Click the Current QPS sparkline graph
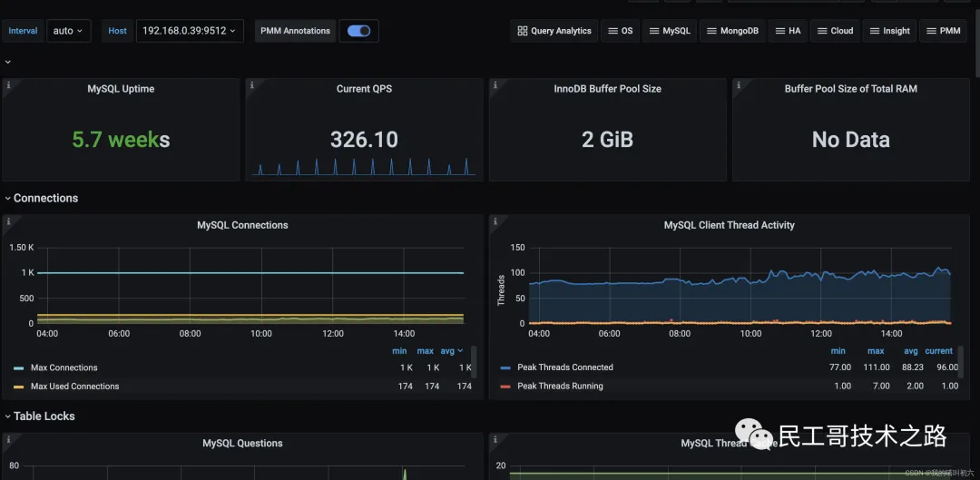This screenshot has width=980, height=480. tap(364, 166)
